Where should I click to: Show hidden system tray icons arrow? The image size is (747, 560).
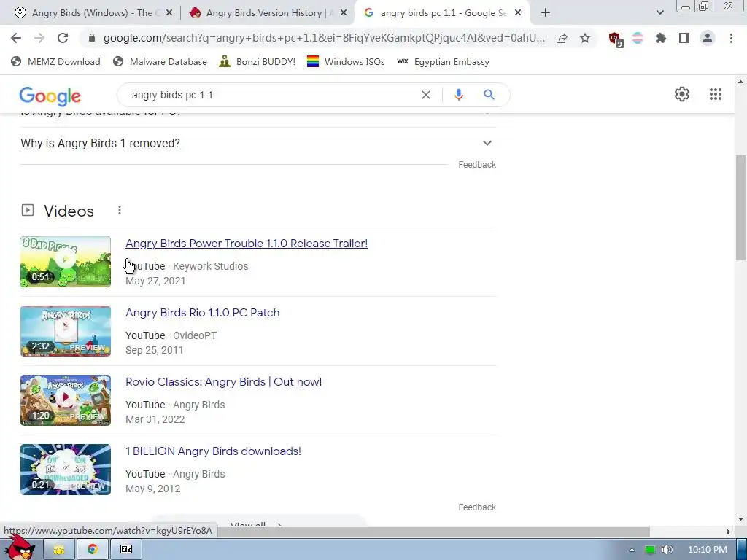[x=632, y=550]
